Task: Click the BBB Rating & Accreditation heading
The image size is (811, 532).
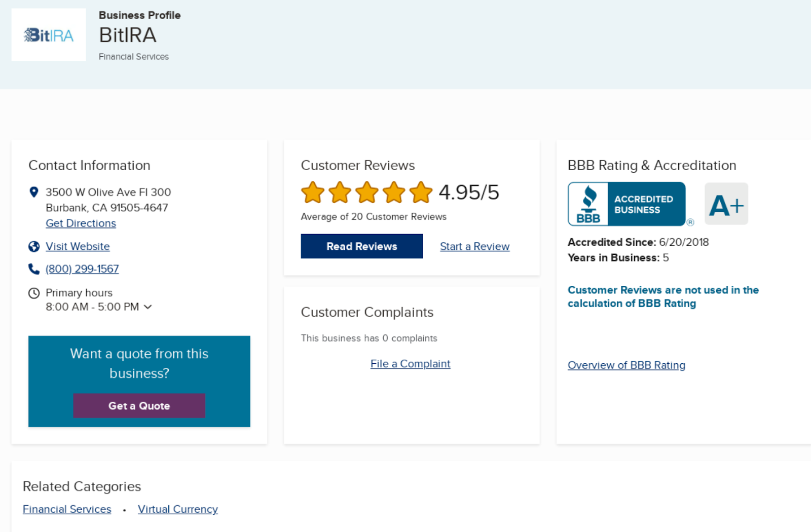Action: pos(652,165)
